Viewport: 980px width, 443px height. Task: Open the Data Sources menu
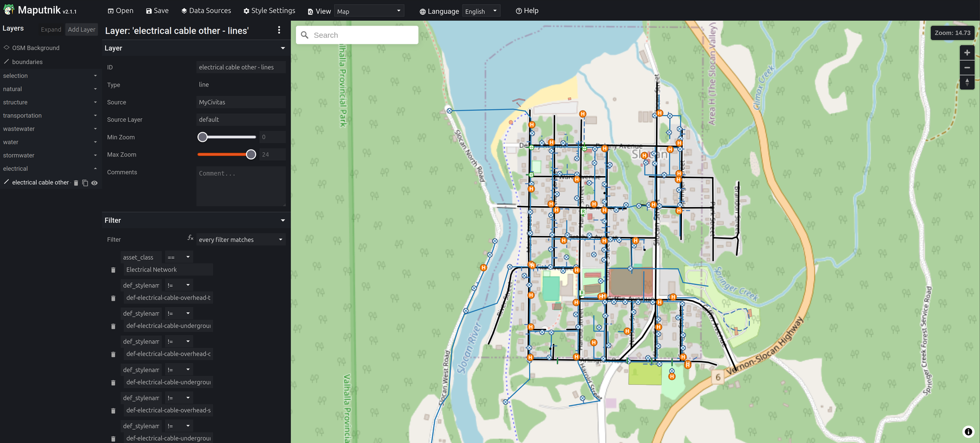tap(206, 11)
